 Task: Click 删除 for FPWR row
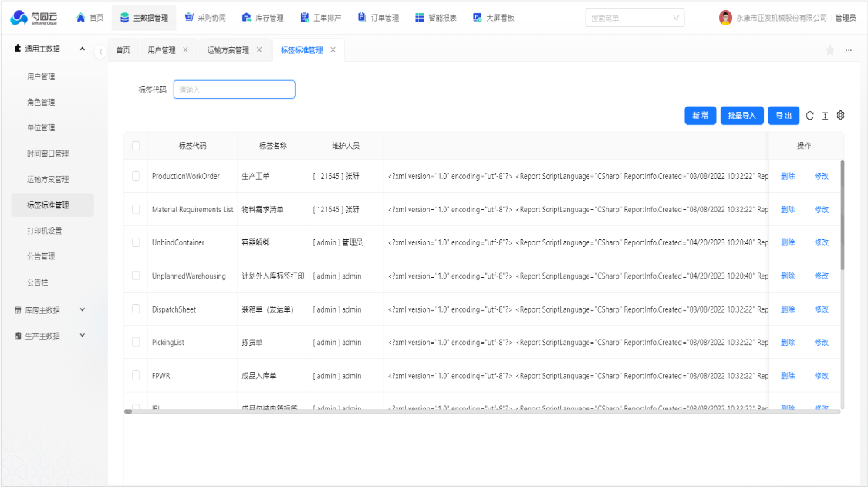(788, 376)
